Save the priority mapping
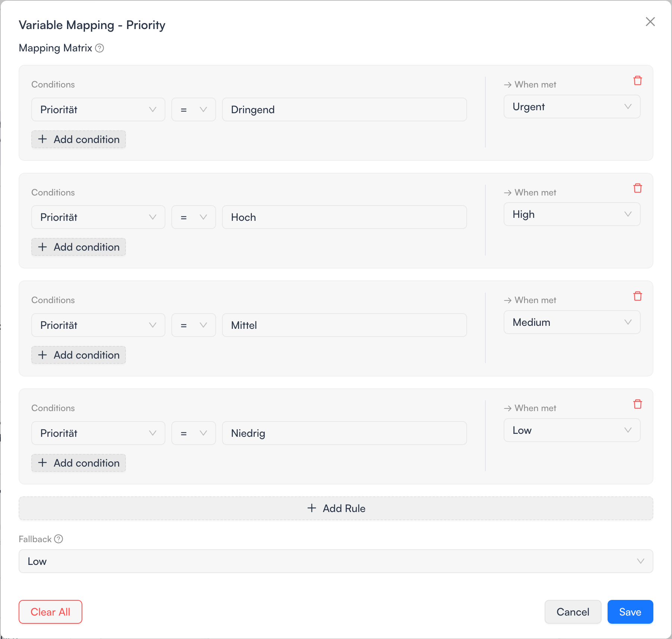 [630, 612]
